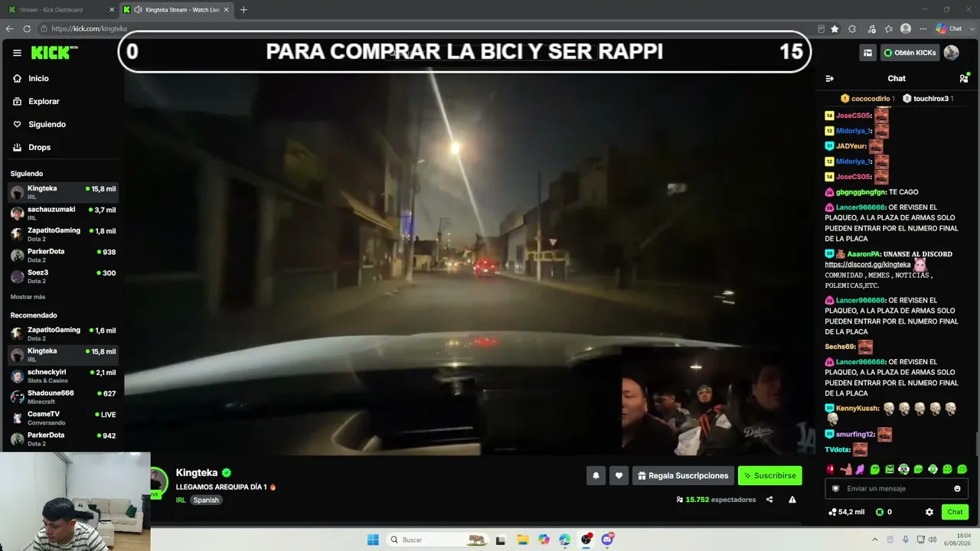
Task: Click the KennyKussh username in chat
Action: click(x=857, y=409)
